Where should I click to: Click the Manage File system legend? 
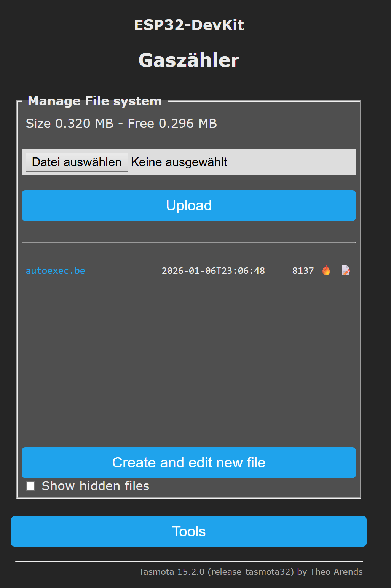95,101
